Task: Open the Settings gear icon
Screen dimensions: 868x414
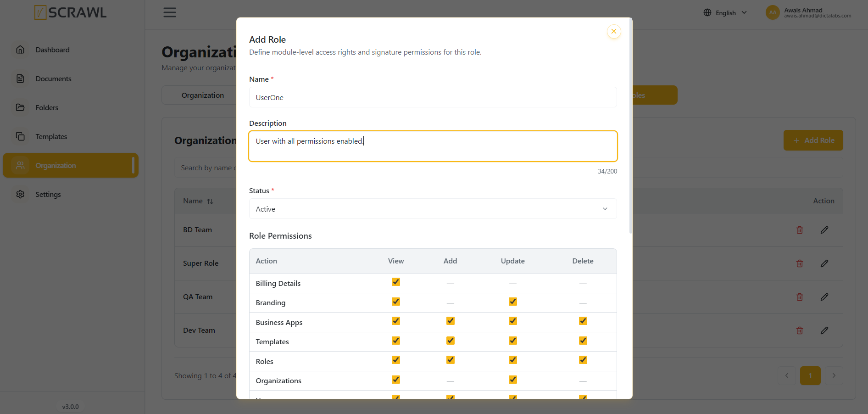Action: (x=20, y=194)
